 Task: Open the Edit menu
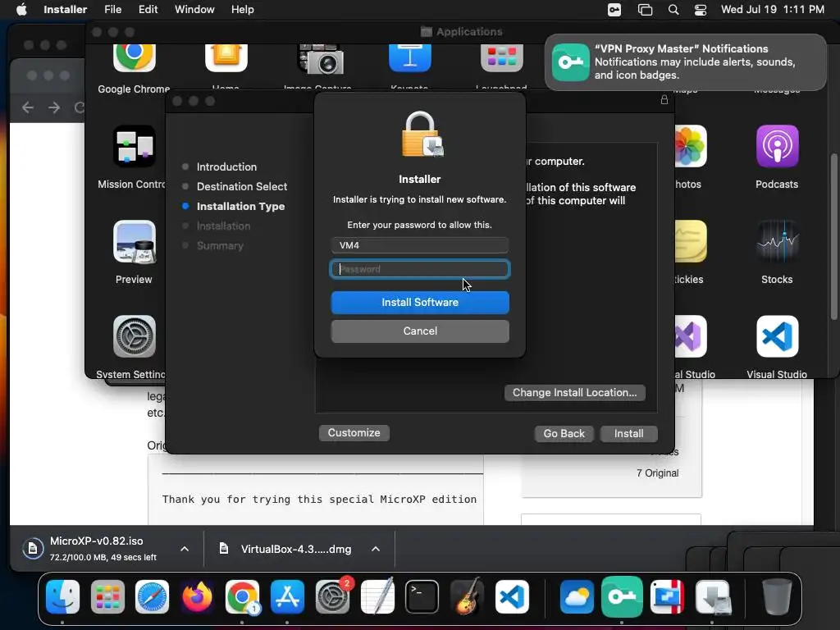point(148,10)
